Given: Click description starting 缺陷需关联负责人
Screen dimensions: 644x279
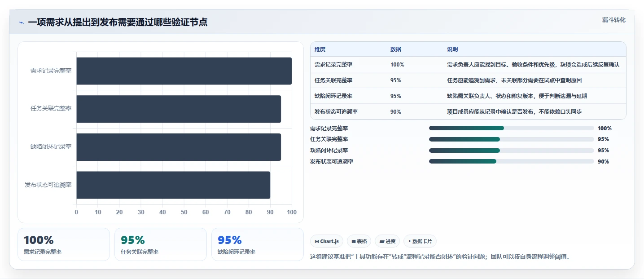Looking at the screenshot, I should pyautogui.click(x=517, y=96).
